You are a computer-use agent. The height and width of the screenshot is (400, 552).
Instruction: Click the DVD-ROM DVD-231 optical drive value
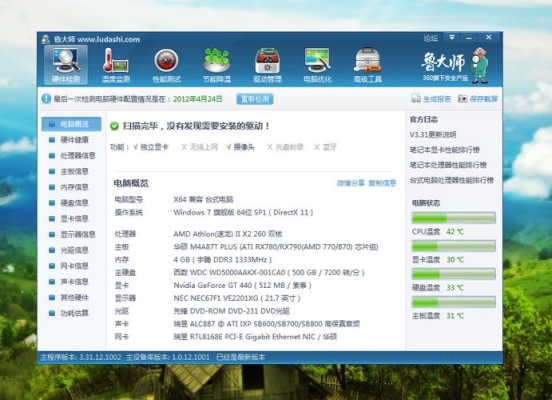(x=231, y=311)
